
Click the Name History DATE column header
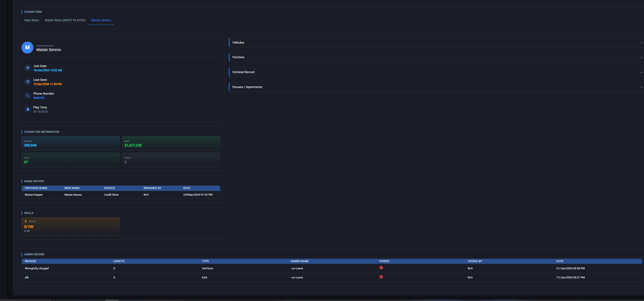click(187, 188)
